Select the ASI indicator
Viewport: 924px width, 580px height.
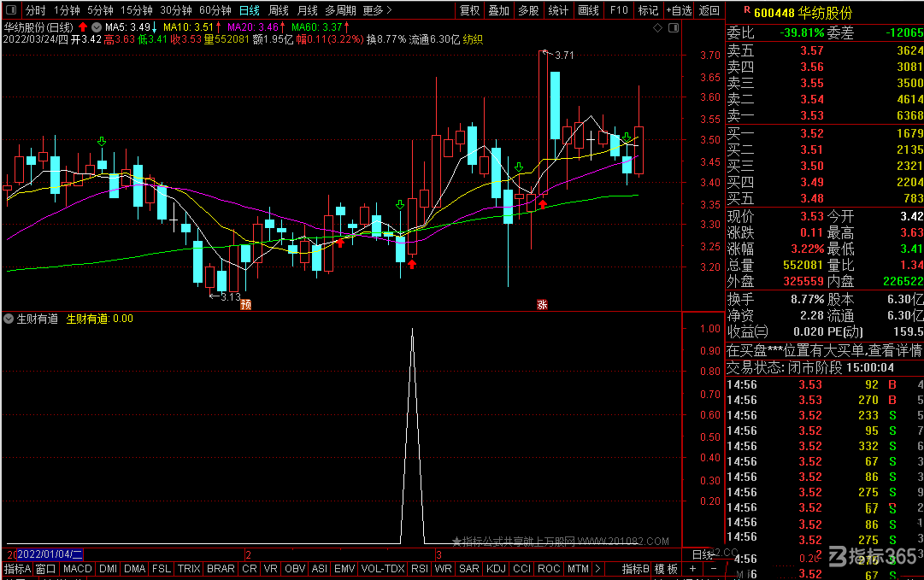319,569
